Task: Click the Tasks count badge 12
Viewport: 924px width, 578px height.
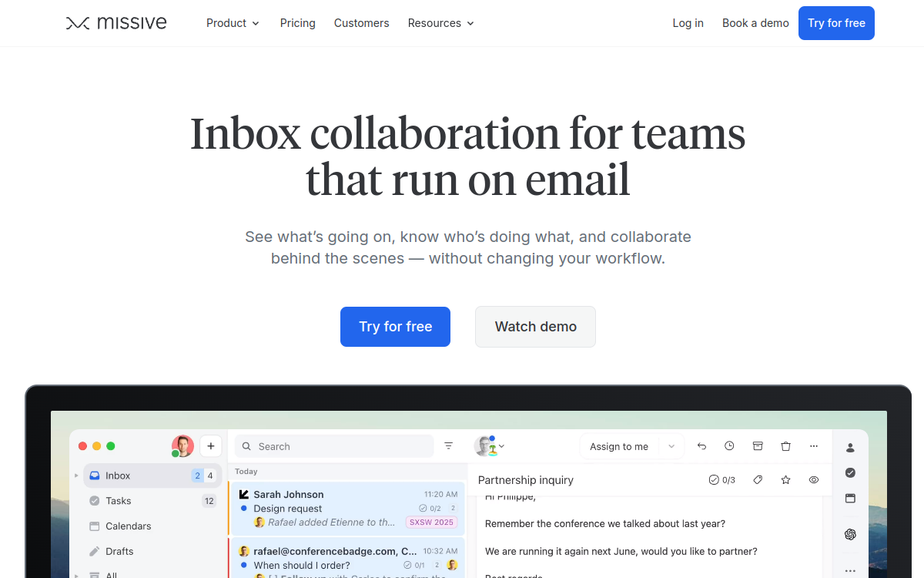Action: point(209,501)
